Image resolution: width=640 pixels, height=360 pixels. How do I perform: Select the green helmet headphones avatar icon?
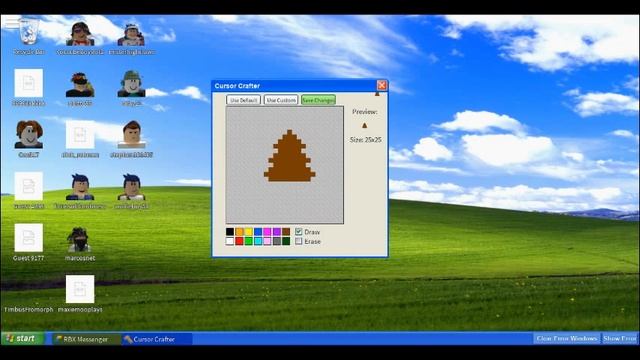click(x=131, y=84)
